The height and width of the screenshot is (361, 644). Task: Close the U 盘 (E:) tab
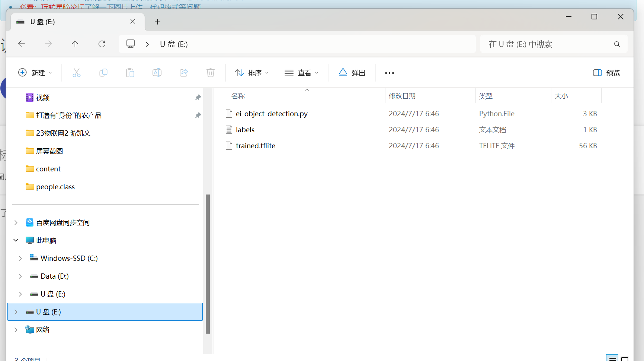[x=133, y=22]
